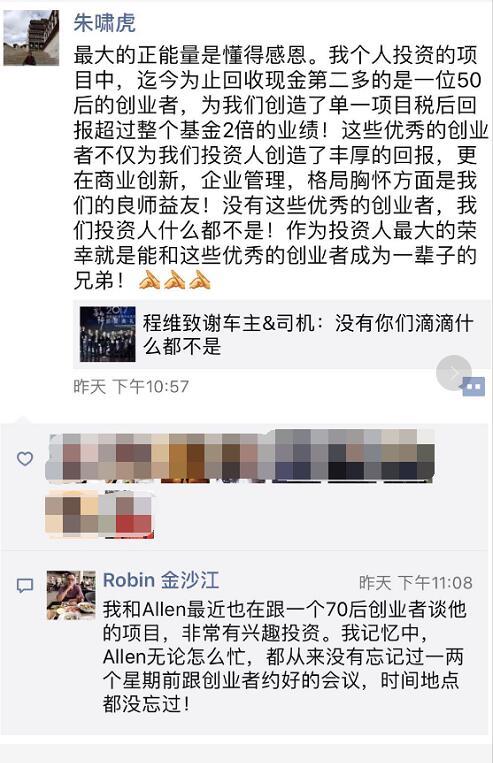Tap Robin's comment text to reply
Image resolution: width=493 pixels, height=763 pixels.
[285, 656]
